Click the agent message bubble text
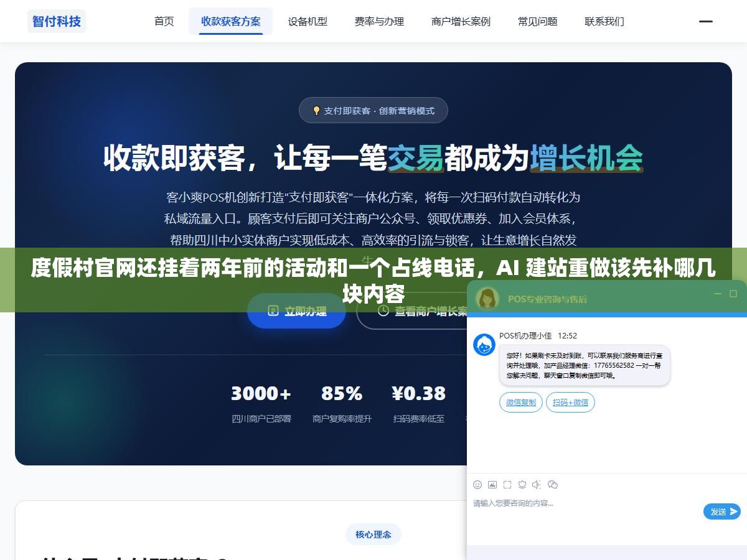 585,366
